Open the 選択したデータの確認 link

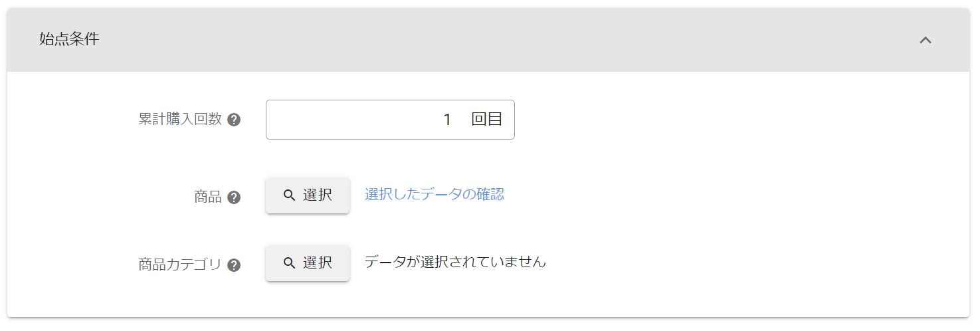click(x=434, y=194)
